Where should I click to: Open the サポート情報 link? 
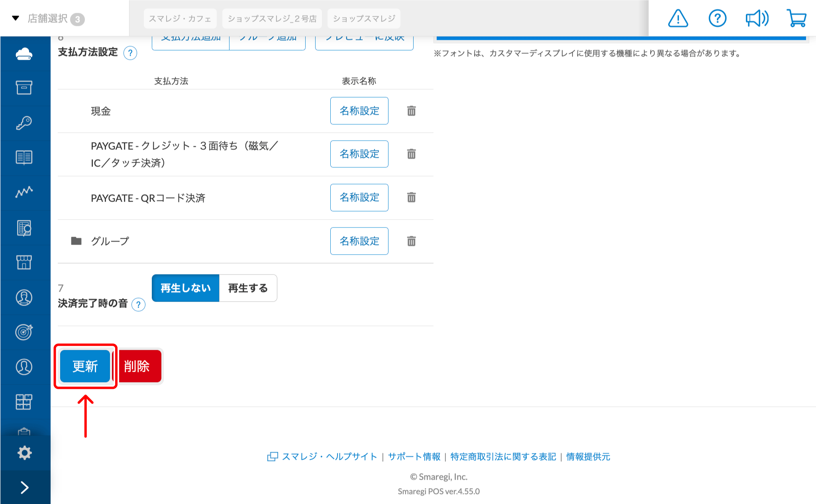pos(414,457)
